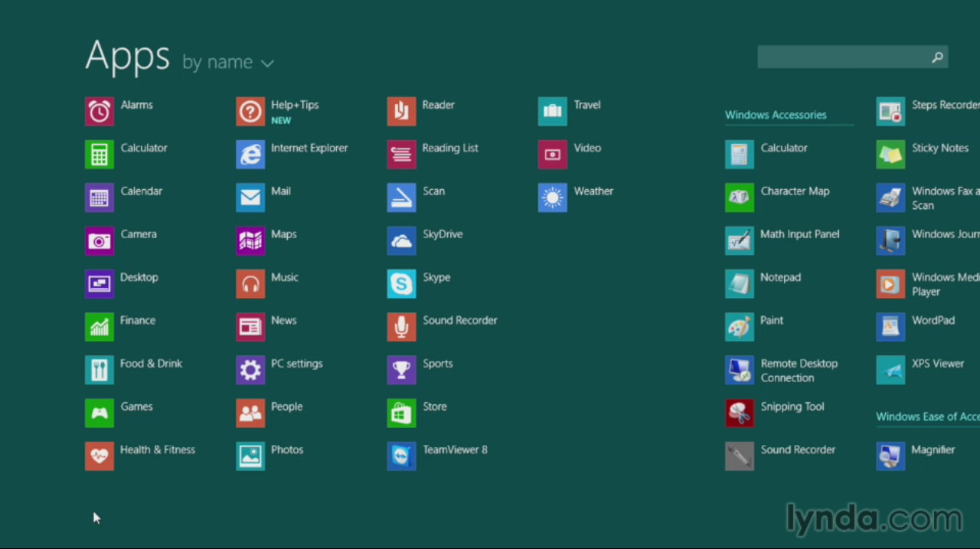This screenshot has height=549, width=980.
Task: Open the Mail app icon
Action: 250,198
